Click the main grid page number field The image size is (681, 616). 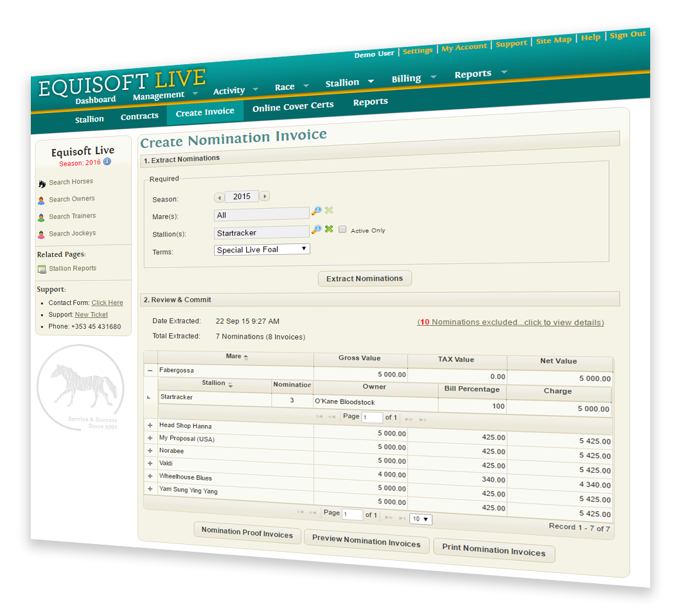[x=352, y=515]
